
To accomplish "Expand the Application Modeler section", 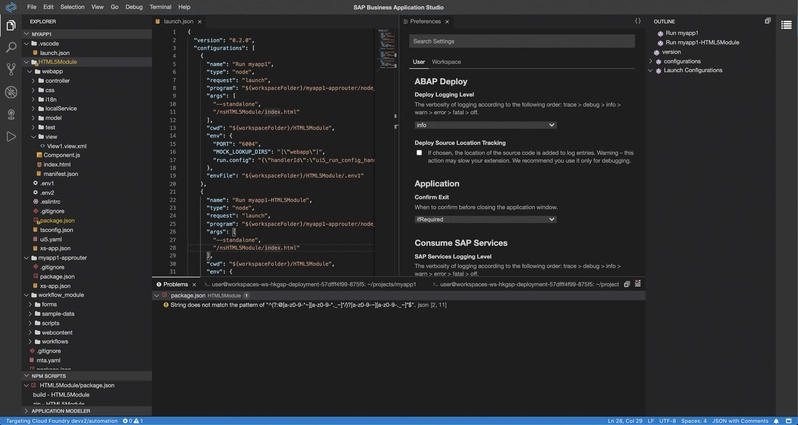I will tap(26, 411).
